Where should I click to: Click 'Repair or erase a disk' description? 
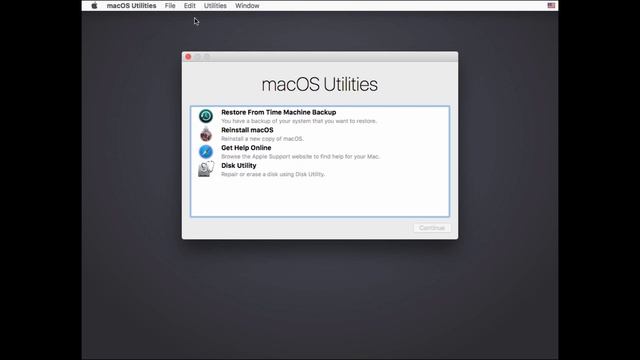pos(273,174)
